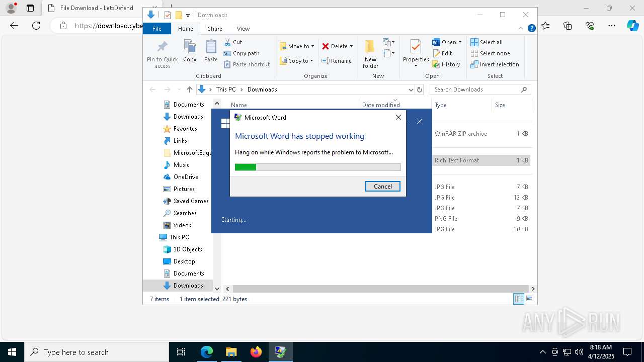Image resolution: width=644 pixels, height=362 pixels.
Task: Open file History from the ribbon
Action: pos(446,64)
